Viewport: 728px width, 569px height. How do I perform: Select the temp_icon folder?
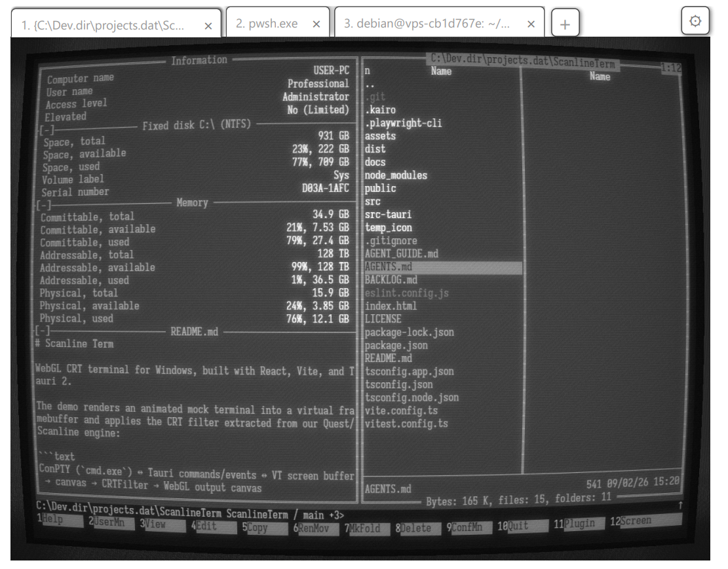[x=389, y=227]
